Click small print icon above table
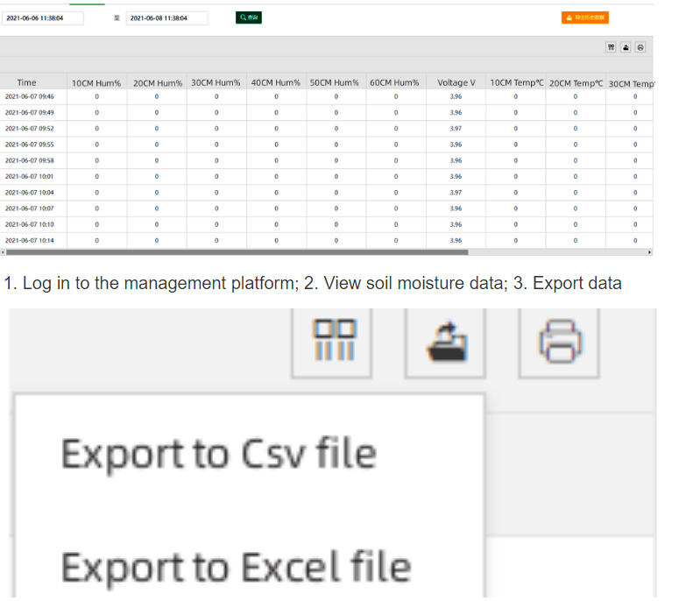This screenshot has height=601, width=700. click(x=640, y=47)
